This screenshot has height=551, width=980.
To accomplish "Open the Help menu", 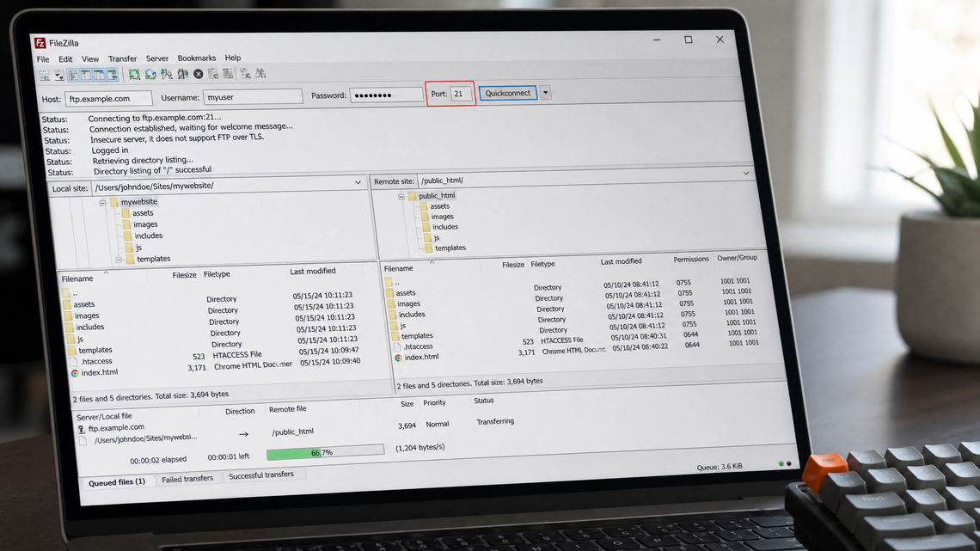I will tap(232, 58).
